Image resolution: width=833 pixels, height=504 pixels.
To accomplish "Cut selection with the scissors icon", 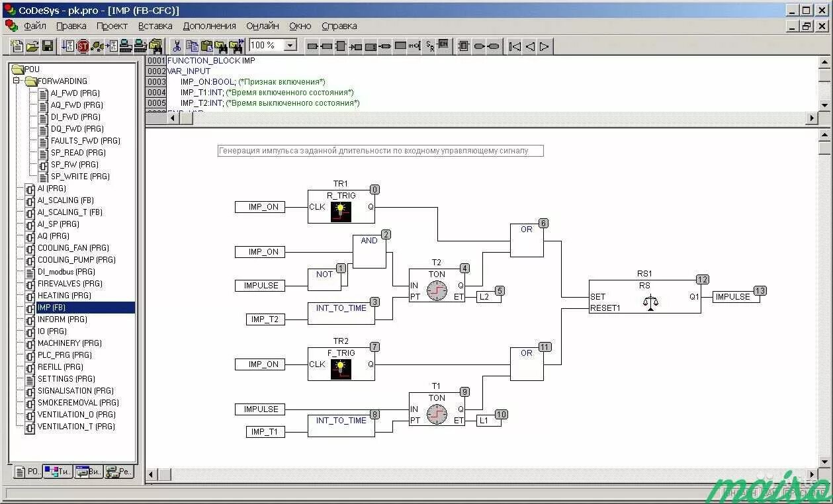I will coord(177,46).
